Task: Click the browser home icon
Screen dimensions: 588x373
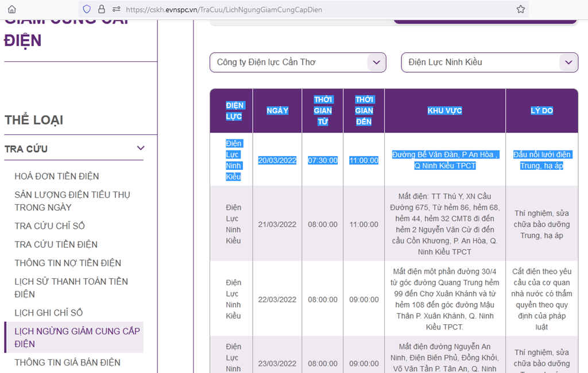Action: (x=11, y=9)
